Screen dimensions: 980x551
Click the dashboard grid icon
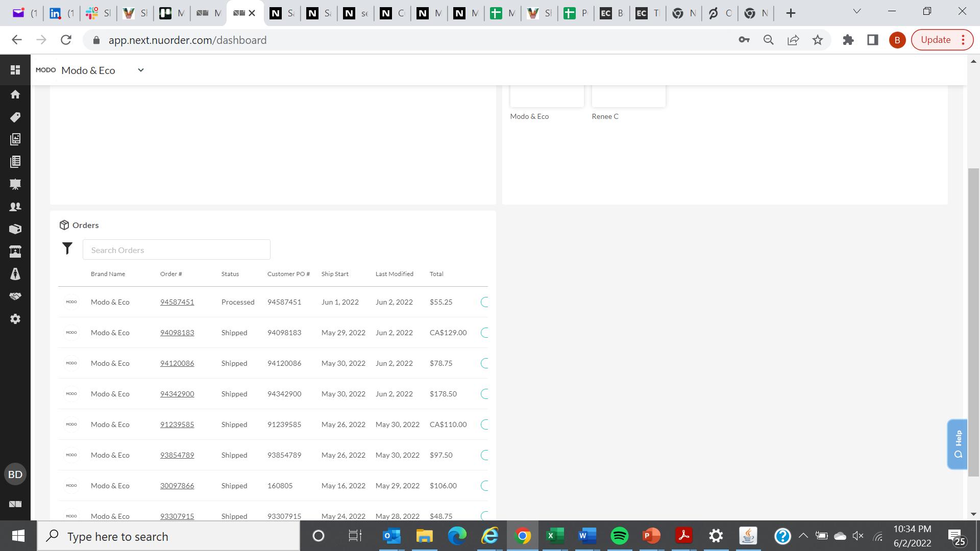tap(15, 70)
